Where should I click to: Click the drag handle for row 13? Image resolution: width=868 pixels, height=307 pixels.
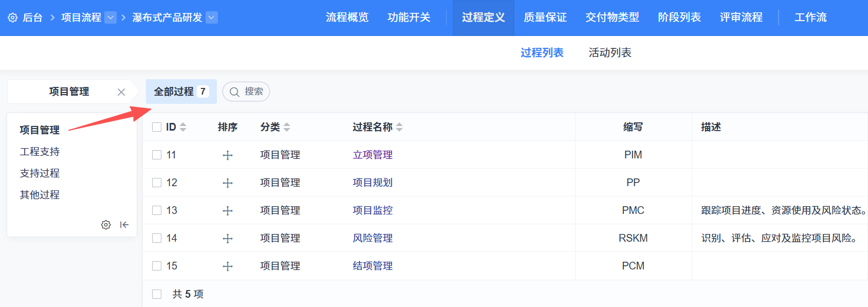228,211
